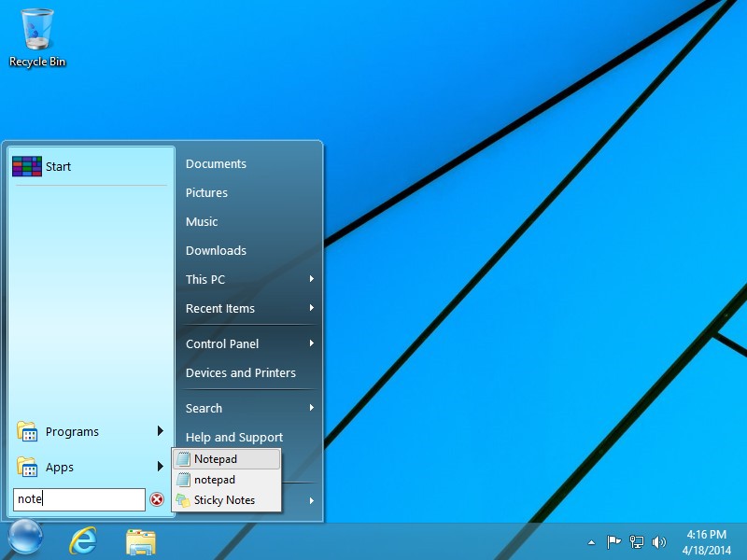Expand the bottom submenu arrow beside search results
Screen dimensions: 747x560
[312, 500]
